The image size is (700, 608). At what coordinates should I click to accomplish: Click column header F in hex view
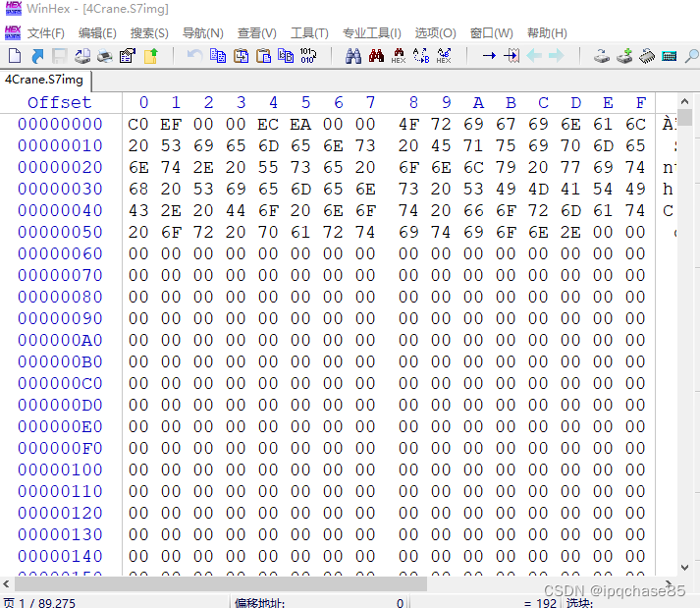641,103
